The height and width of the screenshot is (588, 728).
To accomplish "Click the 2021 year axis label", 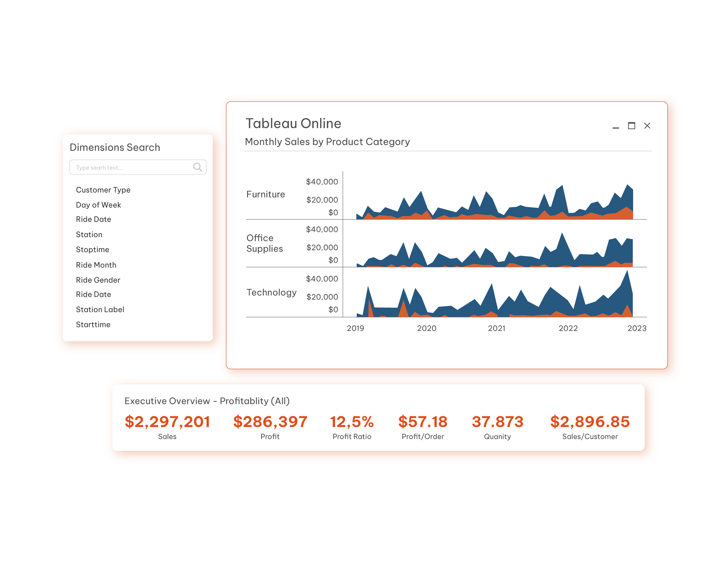I will (x=496, y=328).
